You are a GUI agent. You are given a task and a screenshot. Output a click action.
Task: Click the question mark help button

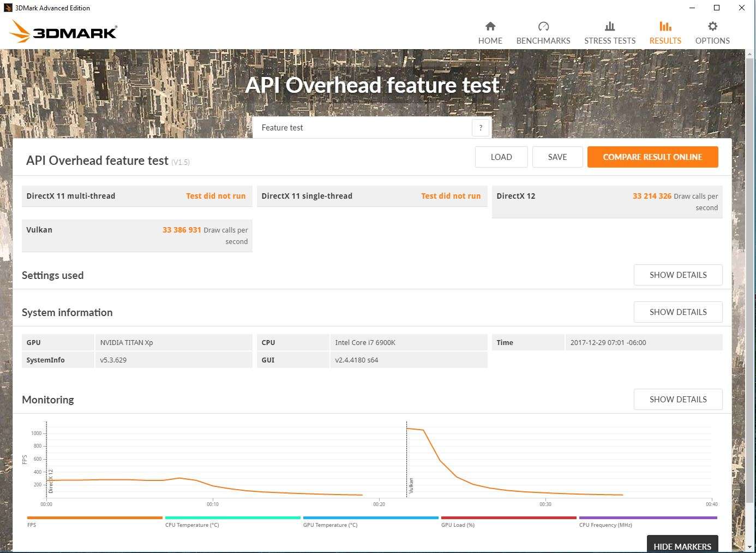(481, 128)
